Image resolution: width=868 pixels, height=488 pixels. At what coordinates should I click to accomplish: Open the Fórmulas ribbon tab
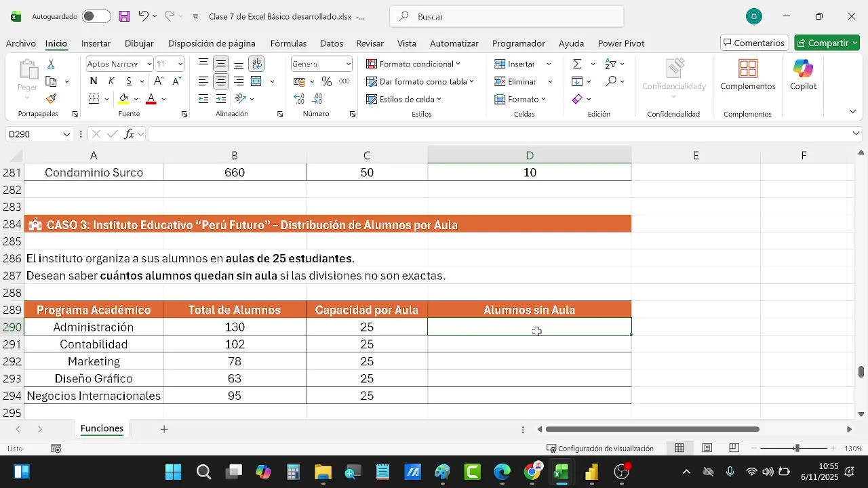(x=288, y=43)
